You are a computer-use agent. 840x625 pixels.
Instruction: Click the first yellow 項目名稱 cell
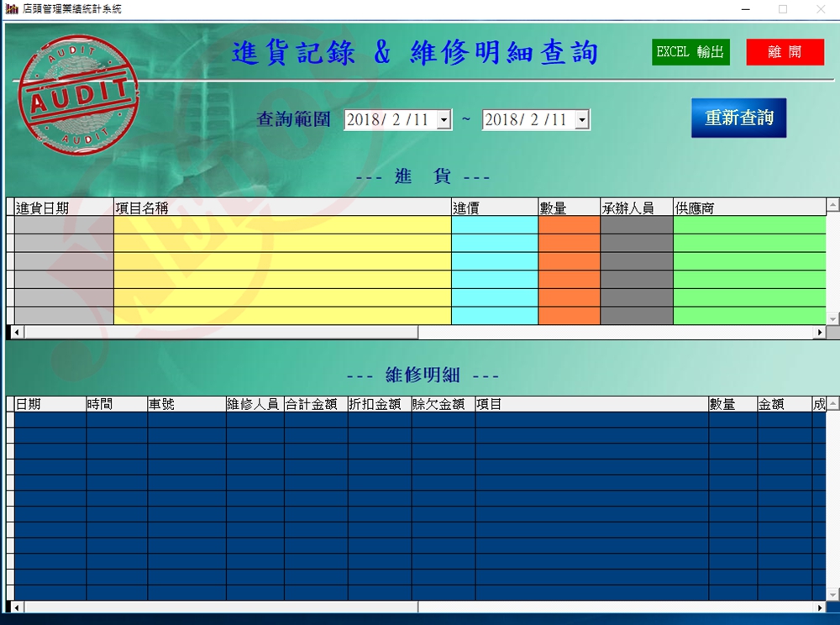282,225
